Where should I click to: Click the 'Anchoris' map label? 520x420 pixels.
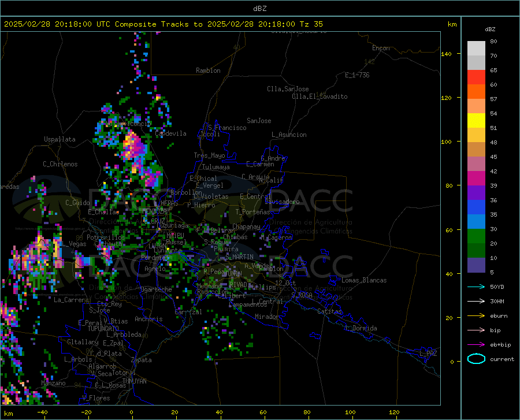[x=148, y=319]
